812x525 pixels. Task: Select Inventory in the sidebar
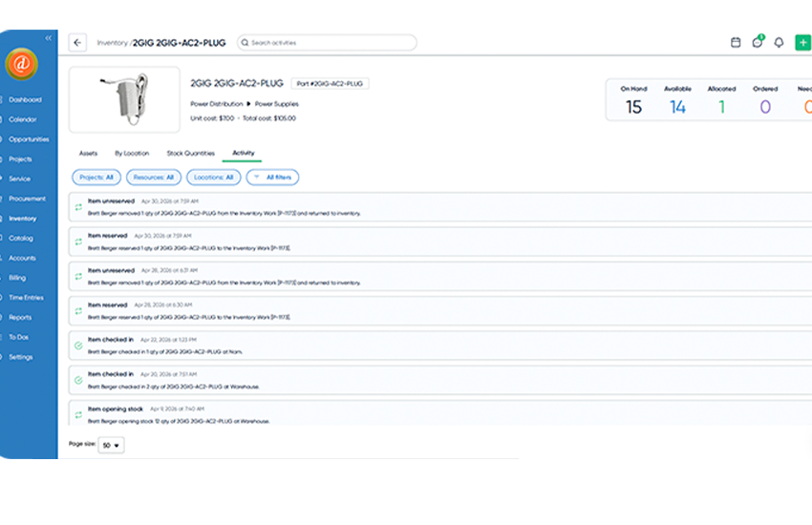(22, 219)
